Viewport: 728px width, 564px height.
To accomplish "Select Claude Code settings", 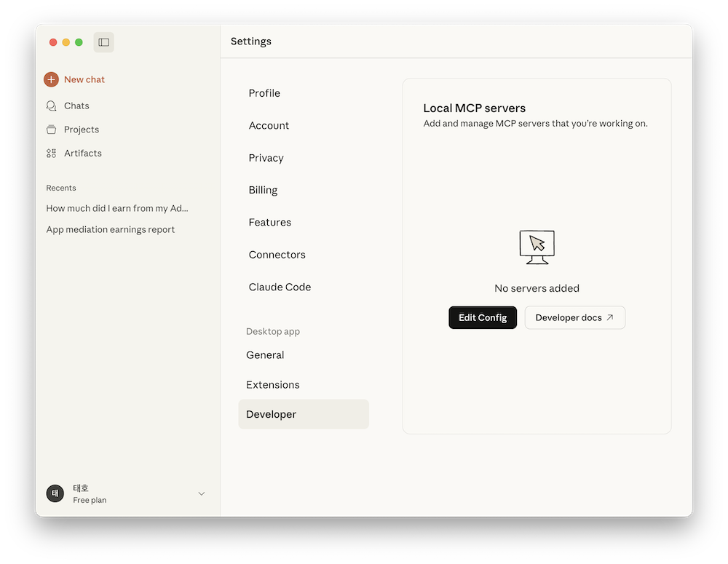I will [280, 287].
